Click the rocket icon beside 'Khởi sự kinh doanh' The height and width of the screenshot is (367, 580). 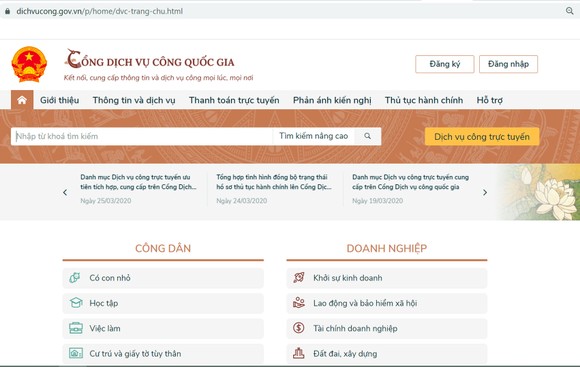[299, 277]
